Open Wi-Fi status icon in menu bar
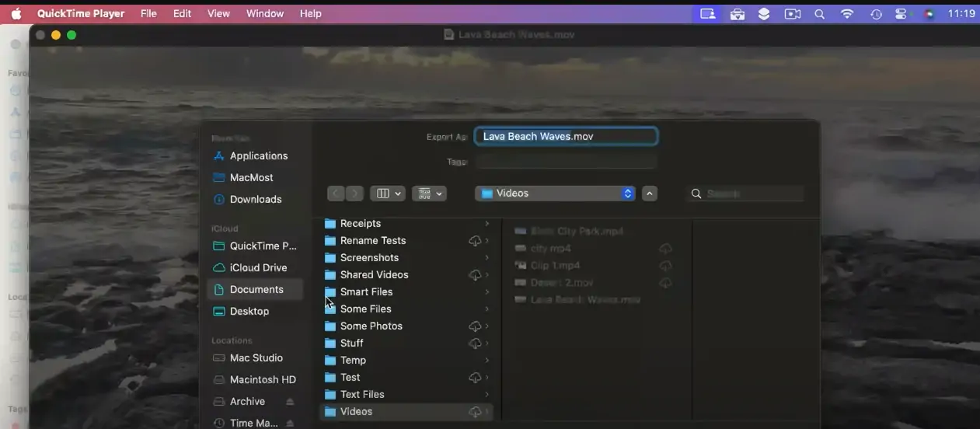 847,14
